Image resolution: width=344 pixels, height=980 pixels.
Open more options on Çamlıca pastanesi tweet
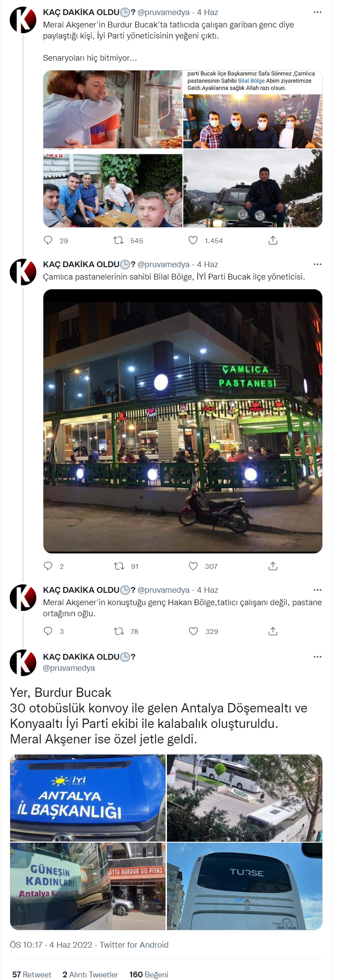(317, 264)
